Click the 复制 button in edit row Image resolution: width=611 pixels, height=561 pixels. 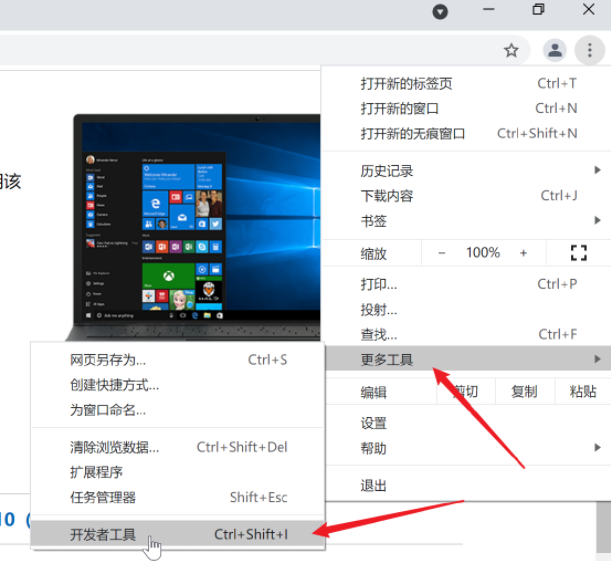[x=523, y=391]
